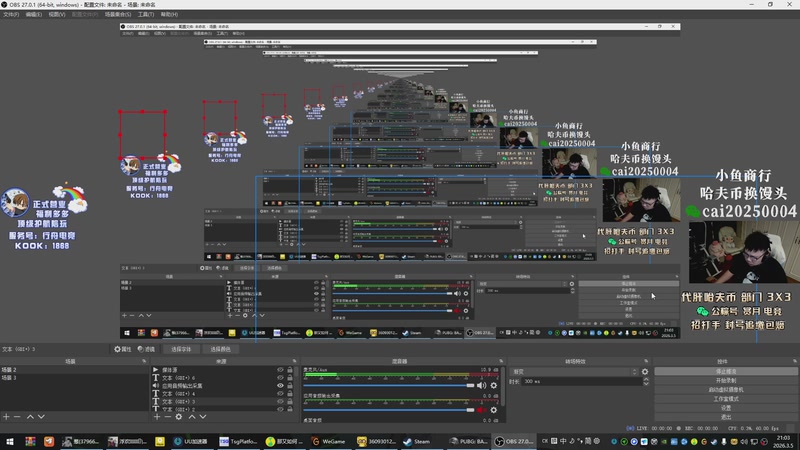Open the UU加速器 taskbar item
Image resolution: width=800 pixels, height=450 pixels.
click(191, 441)
